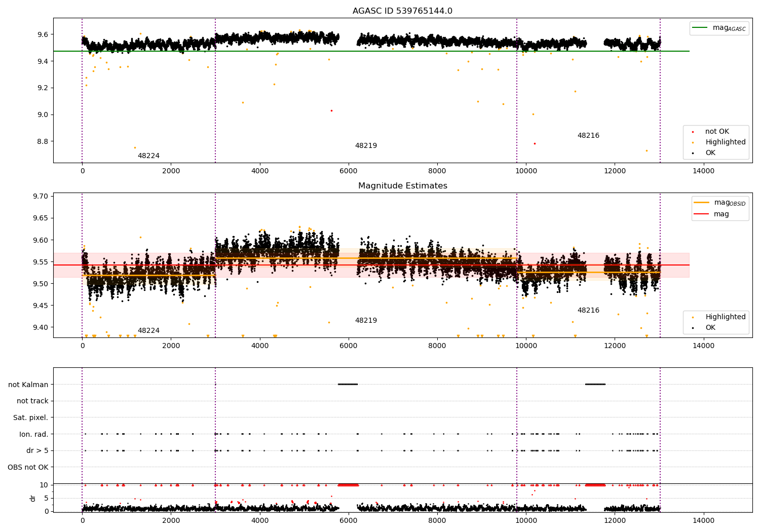The width and height of the screenshot is (760, 532).
Task: Click the 6000 x-axis tick in the top plot
Action: click(349, 171)
